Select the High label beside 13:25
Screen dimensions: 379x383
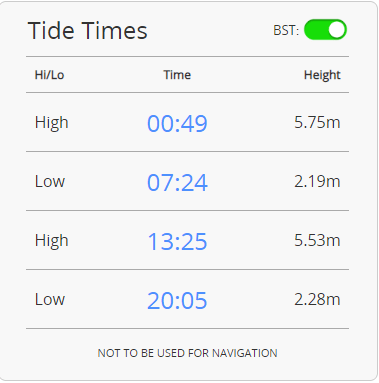pos(52,241)
